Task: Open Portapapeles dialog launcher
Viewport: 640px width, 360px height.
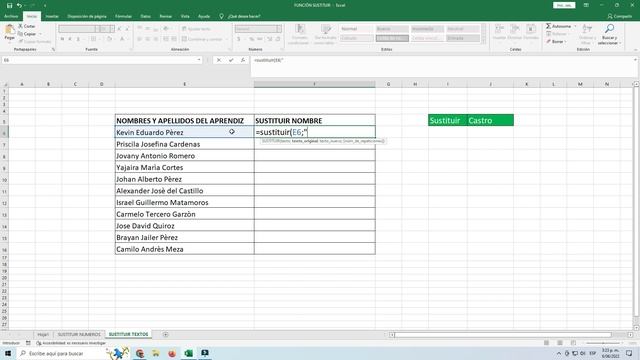Action: coord(53,49)
